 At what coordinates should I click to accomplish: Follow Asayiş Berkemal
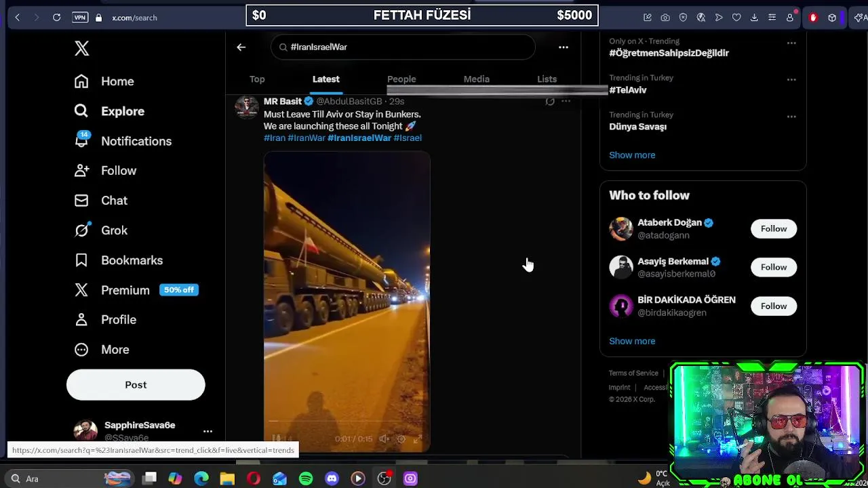[x=774, y=267]
